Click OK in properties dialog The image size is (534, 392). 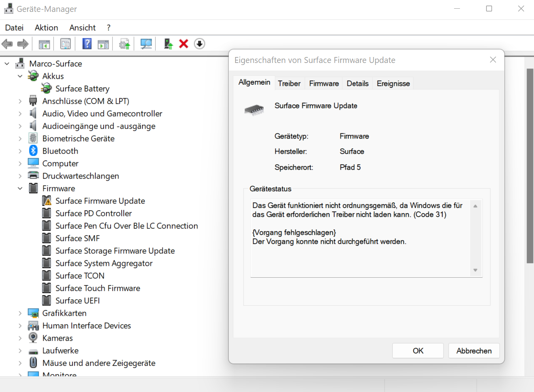(x=418, y=351)
